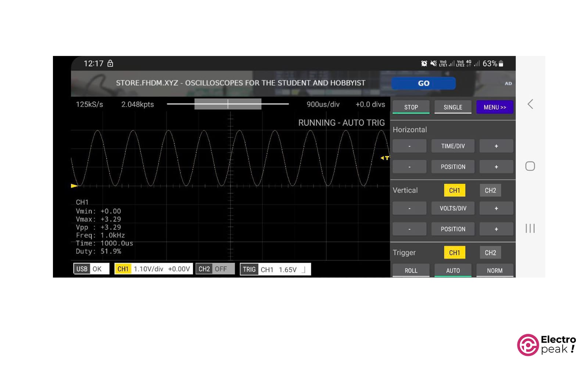Open the TRIG CH1 1.65V settings box
Screen dimensions: 588x368
coord(275,269)
